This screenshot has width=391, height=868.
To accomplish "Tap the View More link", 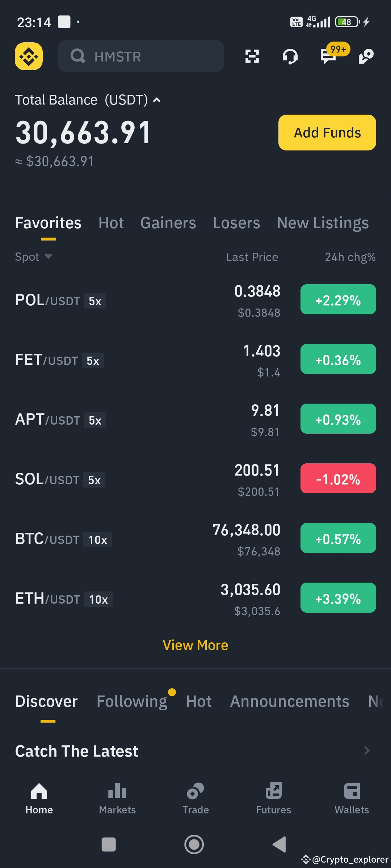I will [195, 645].
